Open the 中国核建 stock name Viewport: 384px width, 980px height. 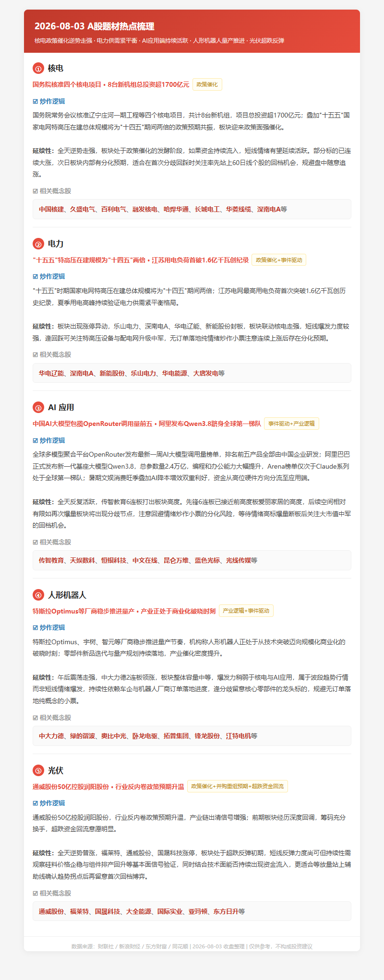click(51, 209)
